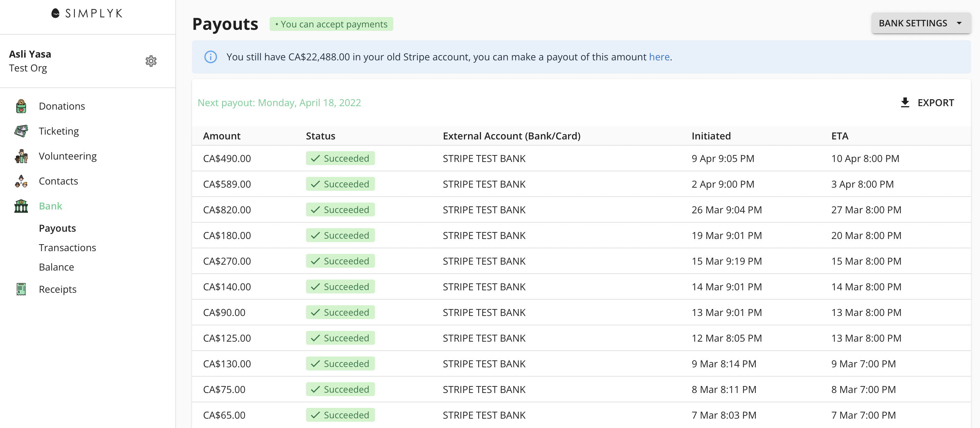This screenshot has width=980, height=428.
Task: Click initiated date 26 Mar 9:04 PM
Action: click(x=727, y=210)
